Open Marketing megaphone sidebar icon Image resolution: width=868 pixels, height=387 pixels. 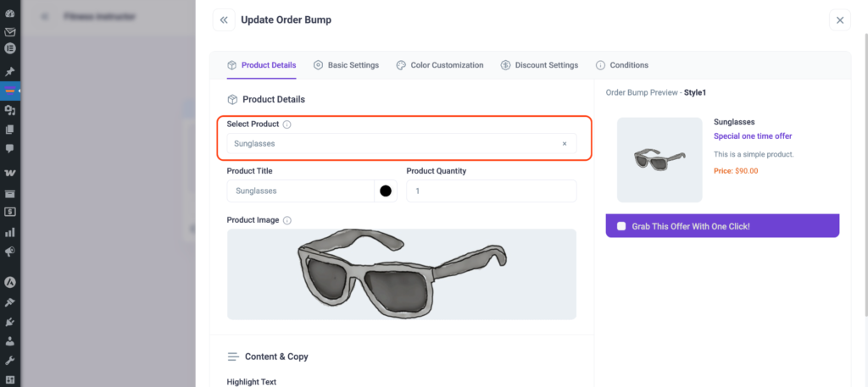coord(9,252)
